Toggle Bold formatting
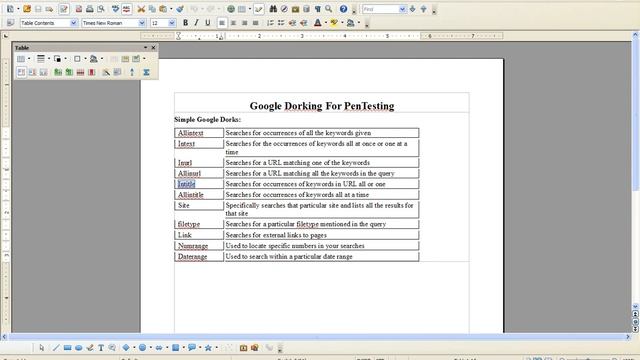The image size is (640, 360). point(185,23)
